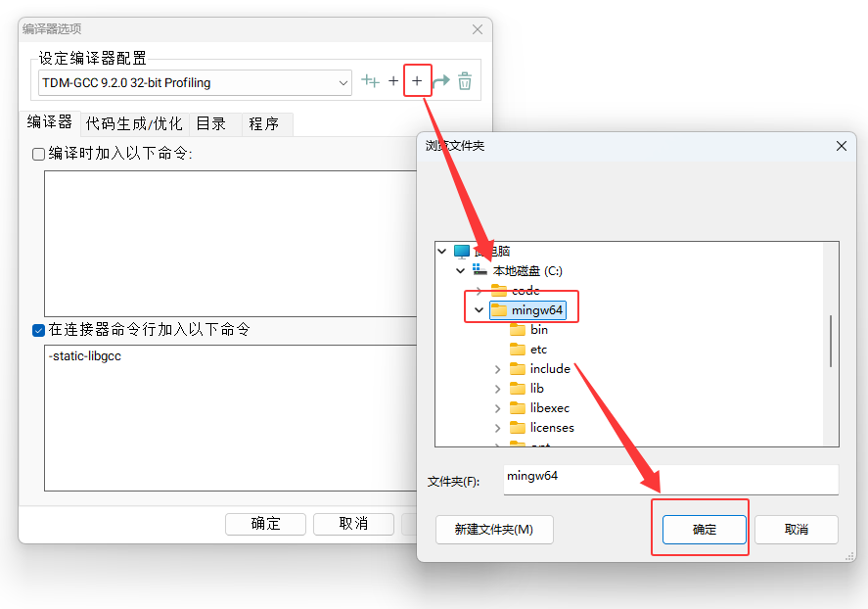Delete compiler set with the trash icon
868x609 pixels.
point(465,81)
